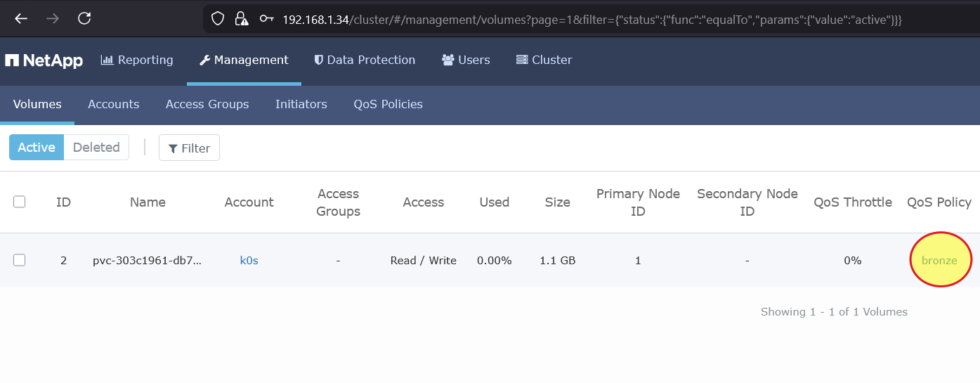Viewport: 980px width, 383px height.
Task: Open the k0s account link
Action: [x=249, y=261]
